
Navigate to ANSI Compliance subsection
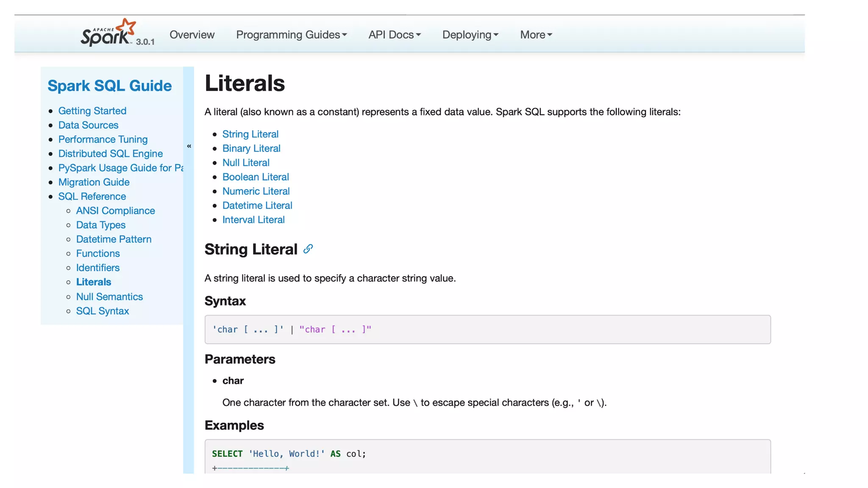coord(115,211)
